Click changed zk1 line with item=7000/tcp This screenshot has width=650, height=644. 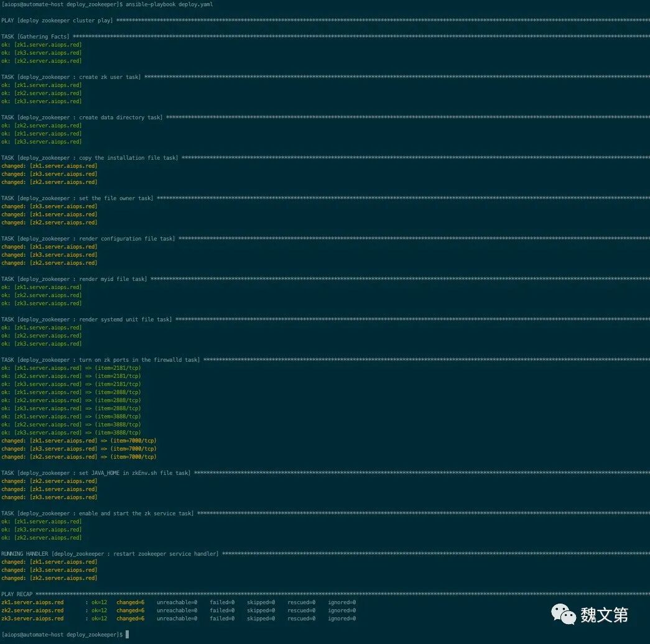79,441
